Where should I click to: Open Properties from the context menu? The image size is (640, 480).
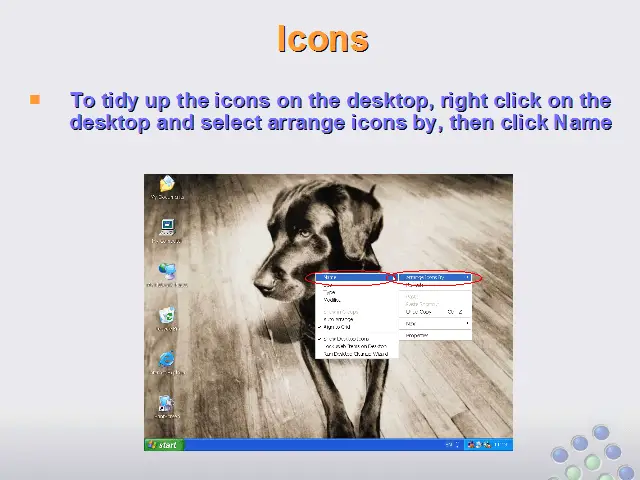pos(418,335)
